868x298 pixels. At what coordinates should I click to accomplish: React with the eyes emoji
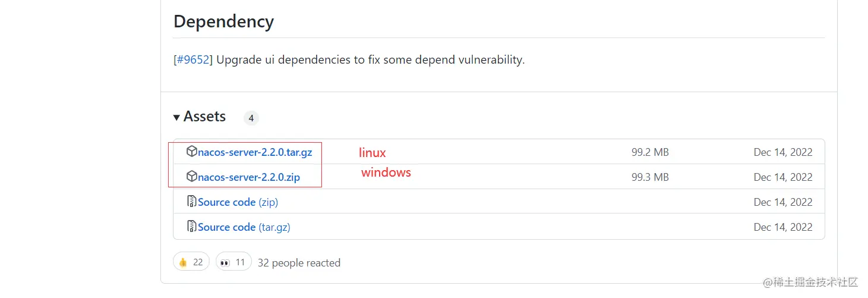pyautogui.click(x=233, y=262)
